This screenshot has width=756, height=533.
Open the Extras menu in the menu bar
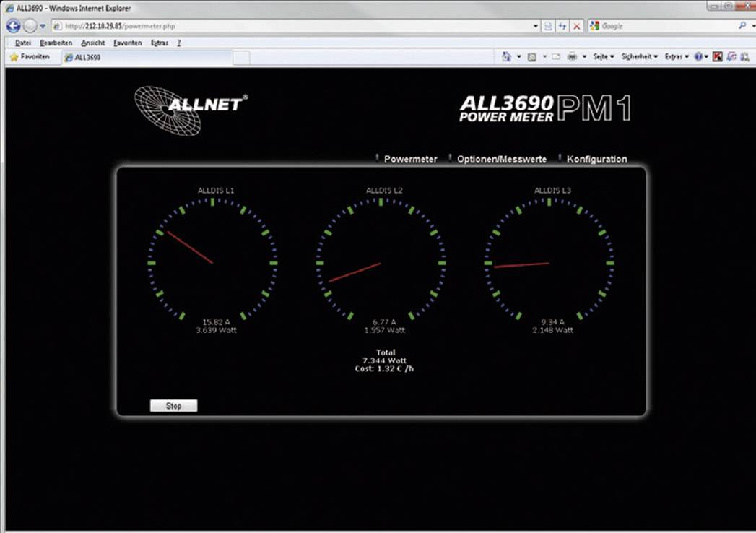point(159,43)
